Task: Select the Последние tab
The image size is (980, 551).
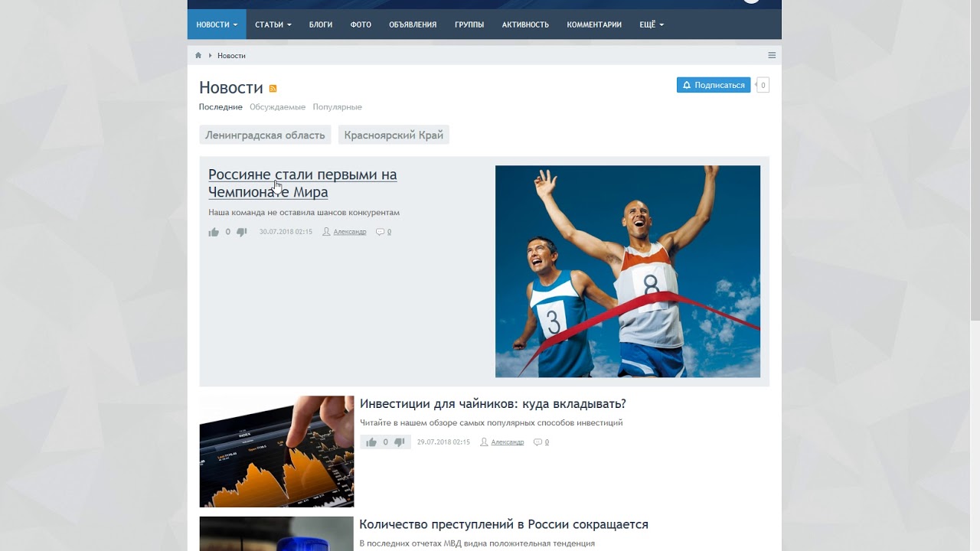Action: (x=220, y=107)
